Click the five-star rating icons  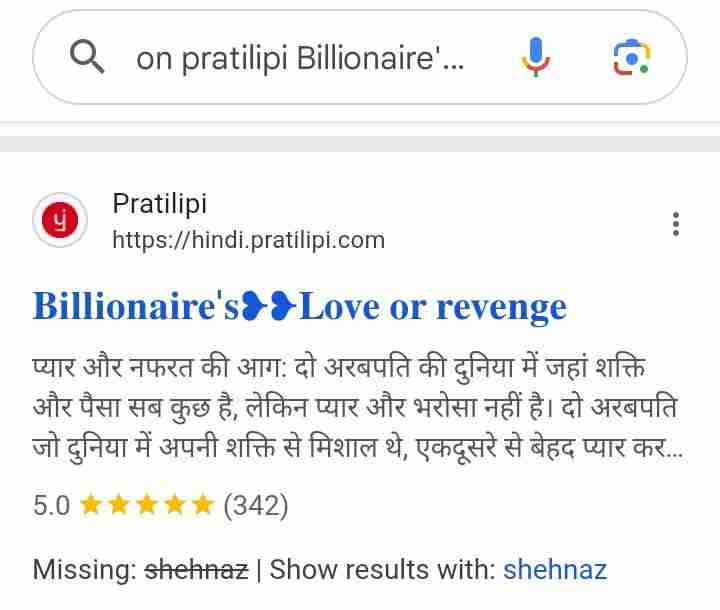(x=146, y=505)
